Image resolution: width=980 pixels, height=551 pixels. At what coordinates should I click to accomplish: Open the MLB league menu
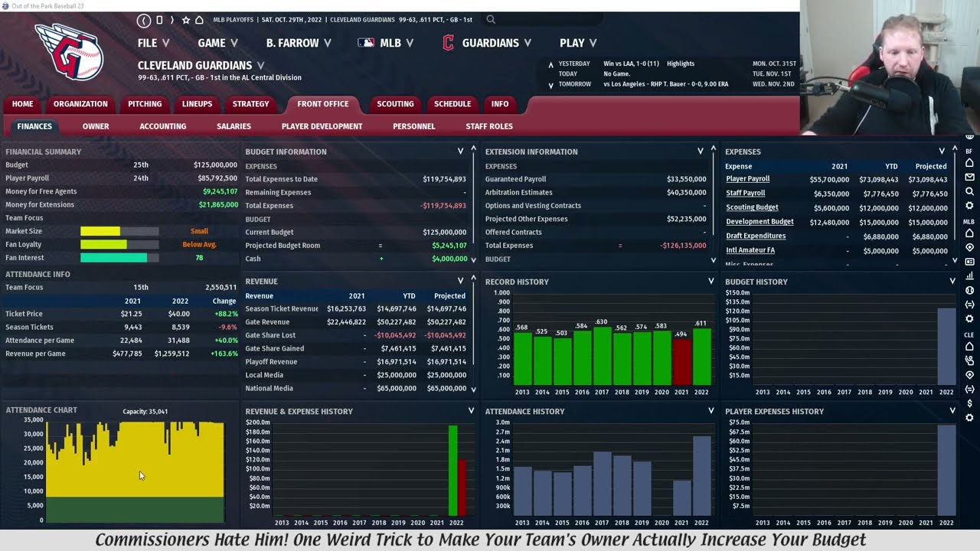point(386,43)
